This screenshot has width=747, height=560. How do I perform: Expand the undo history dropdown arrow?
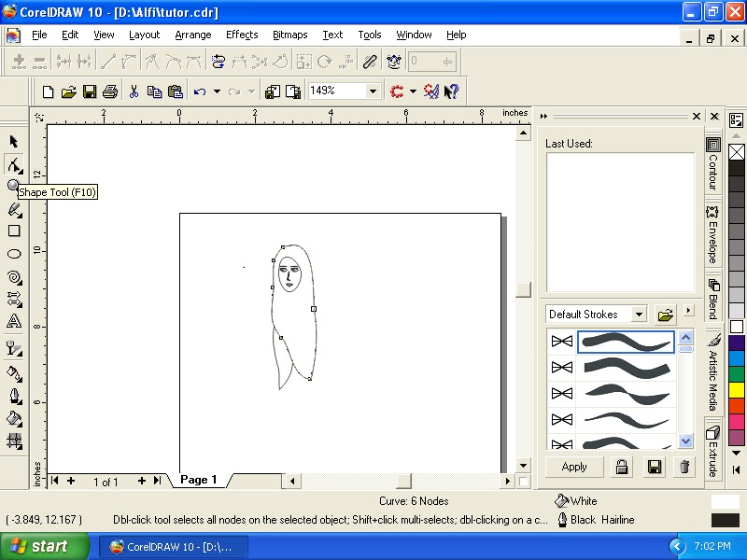coord(217,91)
